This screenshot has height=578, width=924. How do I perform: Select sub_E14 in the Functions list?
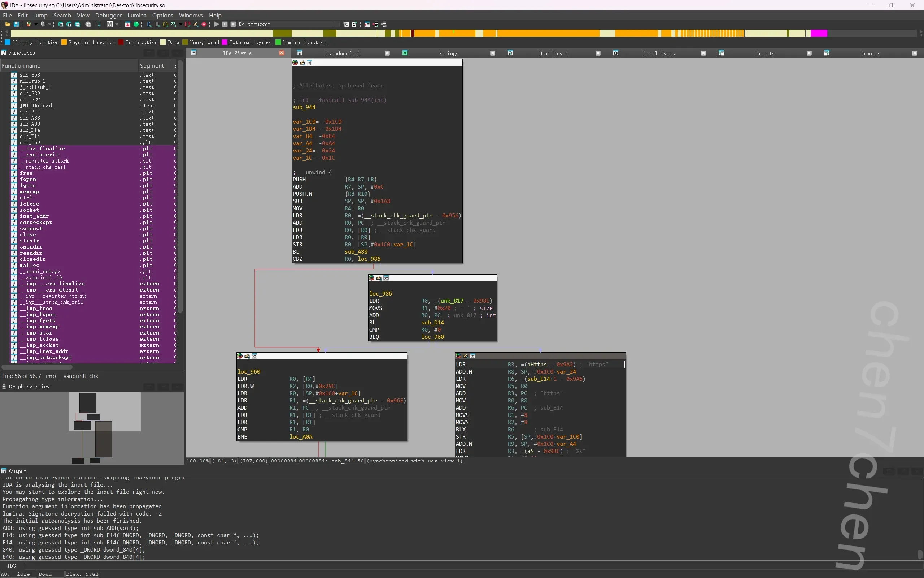[x=88, y=137]
